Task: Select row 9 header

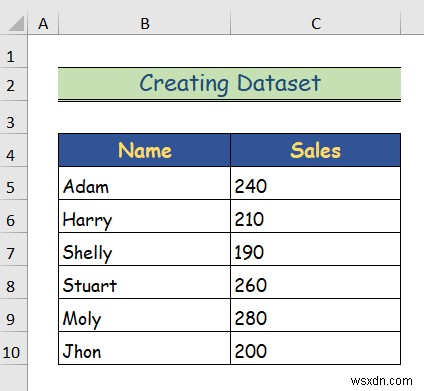Action: (x=13, y=315)
